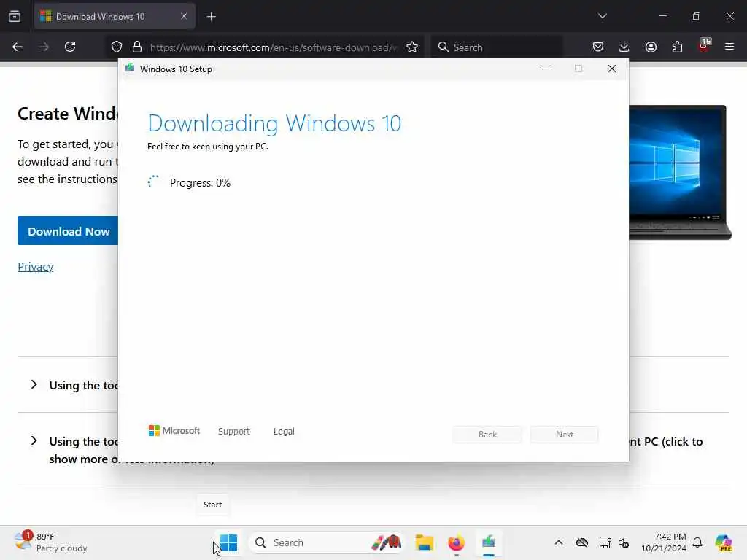This screenshot has height=560, width=747.
Task: Open clock and date 7:42 PM
Action: point(664,542)
